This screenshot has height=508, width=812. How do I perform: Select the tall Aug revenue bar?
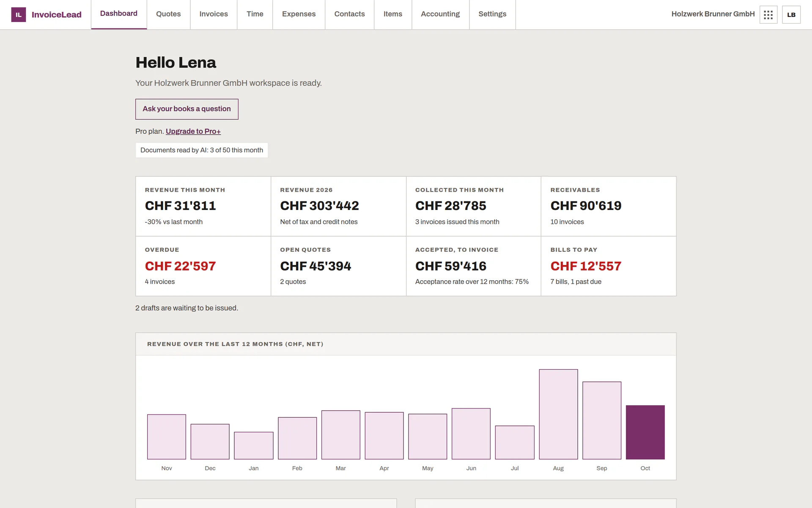pos(558,414)
